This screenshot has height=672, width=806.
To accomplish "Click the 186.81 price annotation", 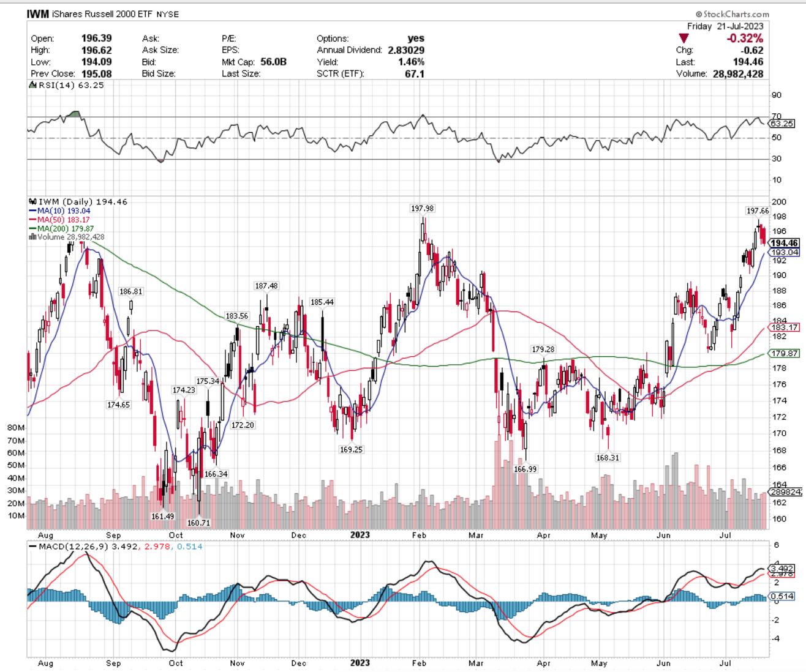I will point(130,292).
